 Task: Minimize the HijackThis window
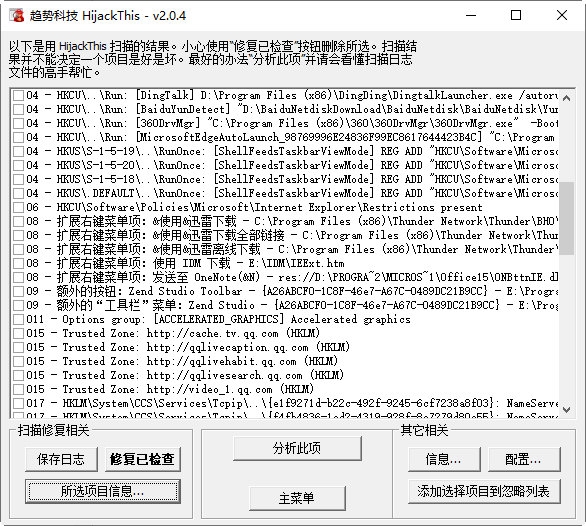pyautogui.click(x=471, y=15)
